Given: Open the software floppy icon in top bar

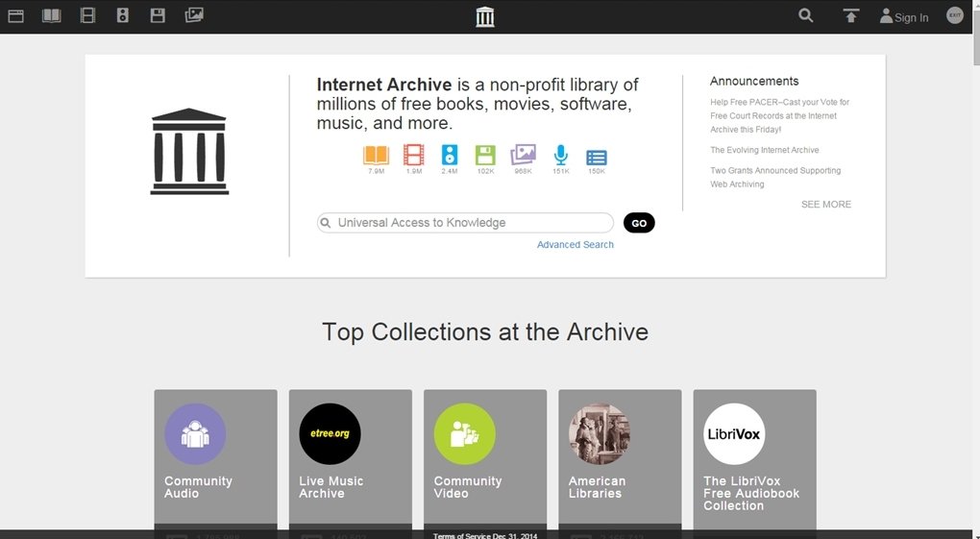Looking at the screenshot, I should pos(158,15).
